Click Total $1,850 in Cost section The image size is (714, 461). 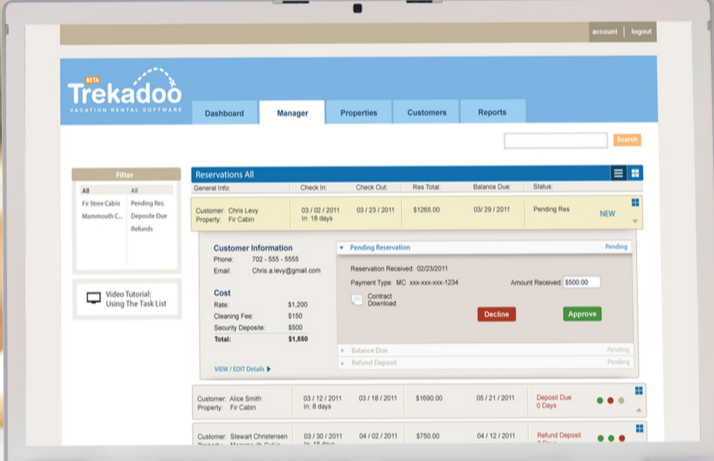tap(261, 339)
